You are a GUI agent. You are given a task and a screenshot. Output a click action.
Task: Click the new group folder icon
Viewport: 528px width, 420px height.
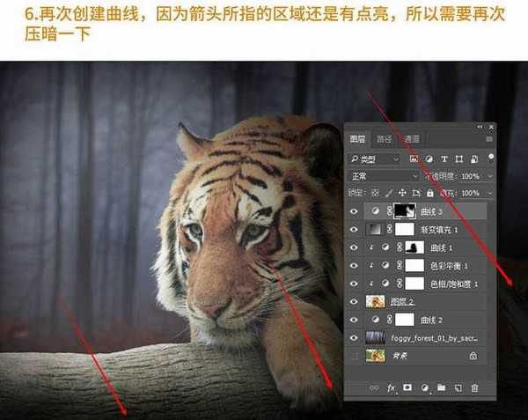pyautogui.click(x=441, y=387)
